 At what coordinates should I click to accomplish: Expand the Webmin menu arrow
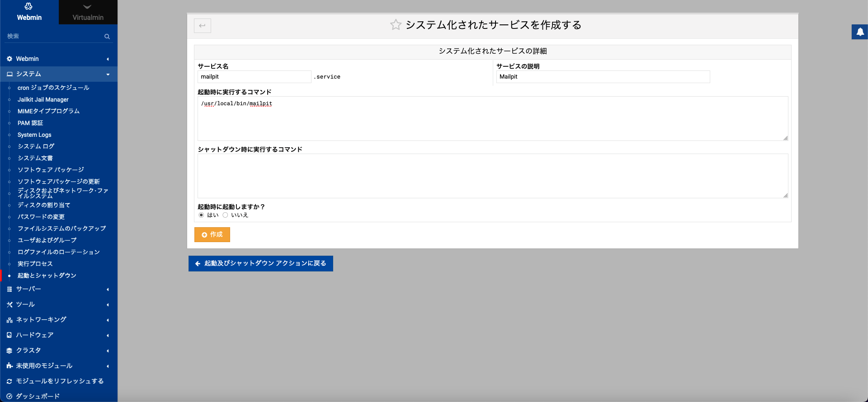(x=108, y=59)
